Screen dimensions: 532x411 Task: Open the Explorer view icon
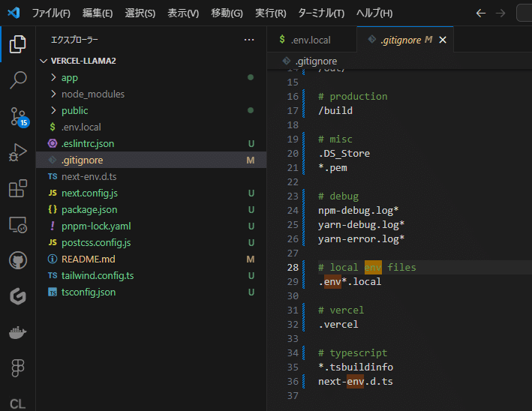[x=17, y=45]
